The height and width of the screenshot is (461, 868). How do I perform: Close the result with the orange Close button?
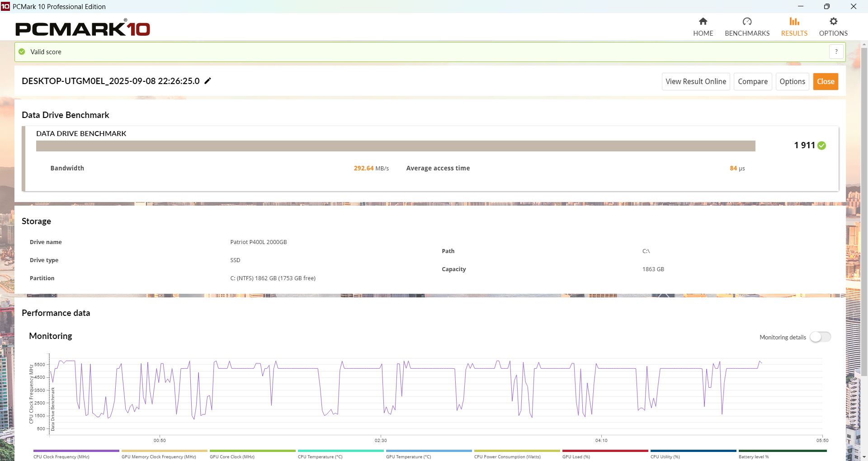point(826,81)
